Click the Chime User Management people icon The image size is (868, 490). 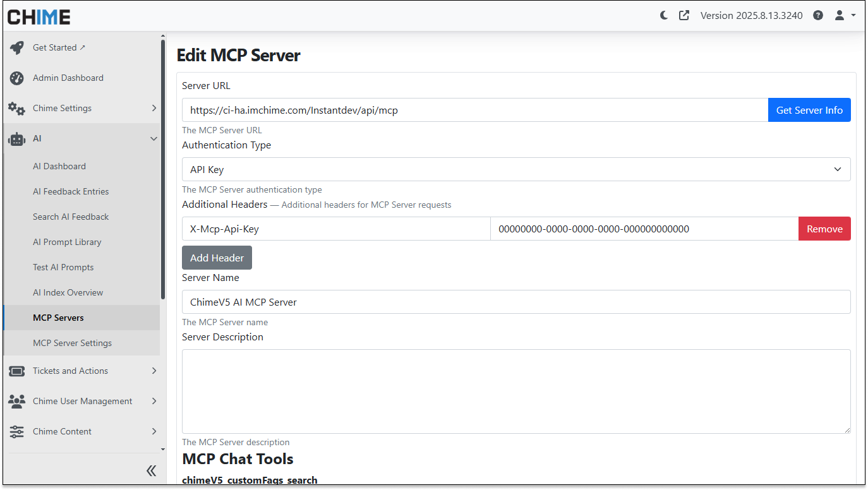pyautogui.click(x=17, y=401)
